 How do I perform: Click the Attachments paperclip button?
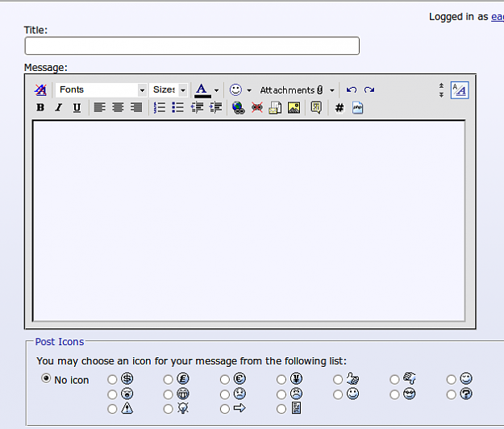[292, 90]
